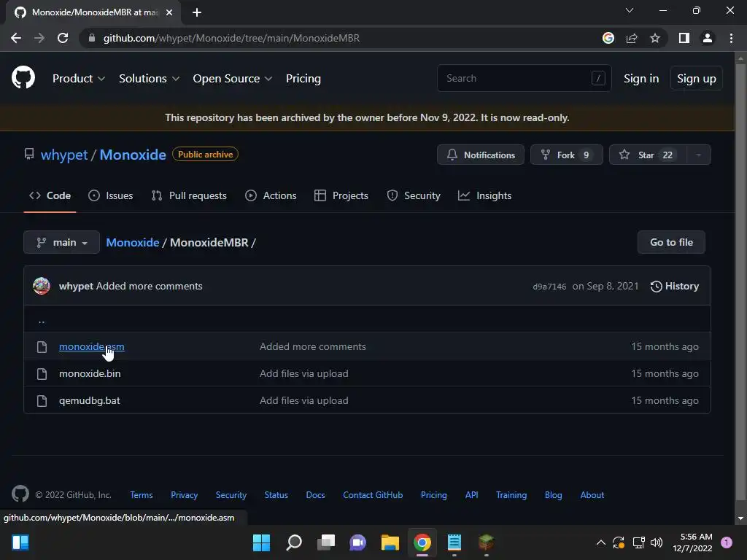The width and height of the screenshot is (747, 560).
Task: Open the Actions tab
Action: pos(271,195)
